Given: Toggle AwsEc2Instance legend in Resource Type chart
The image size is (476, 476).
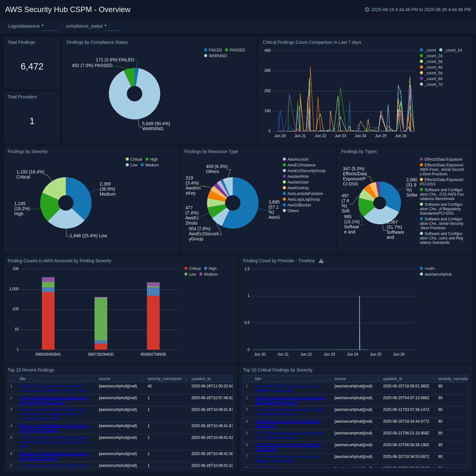Looking at the screenshot, I should [299, 165].
